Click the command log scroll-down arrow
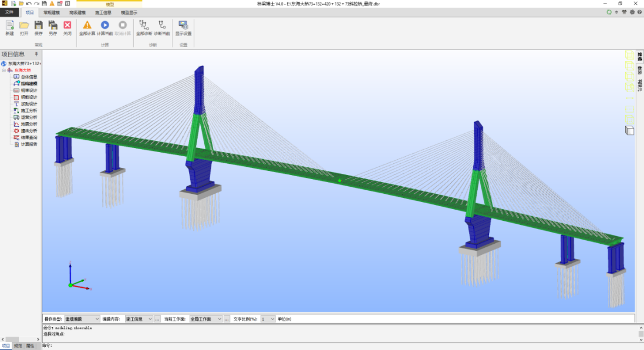This screenshot has width=644, height=350. (640, 340)
